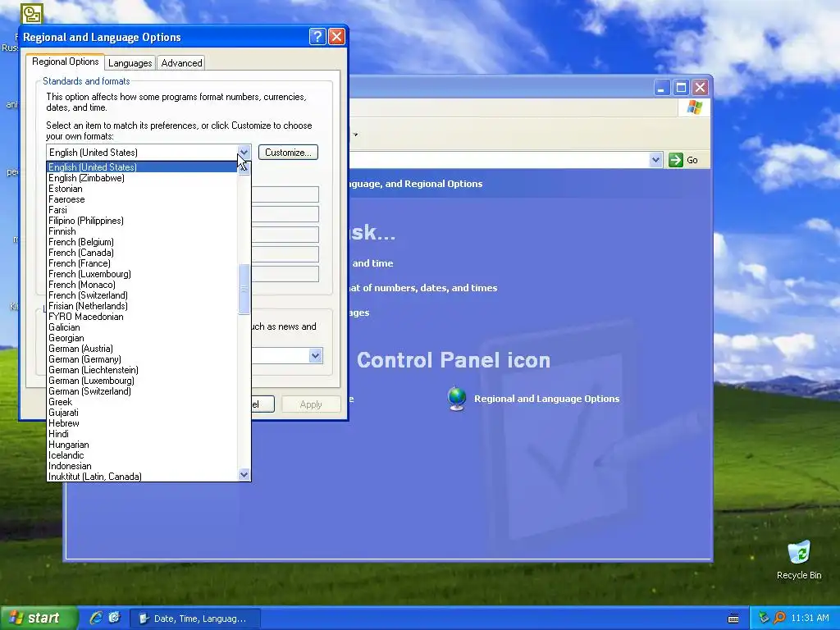
Task: Select Hebrew in the list
Action: point(142,423)
